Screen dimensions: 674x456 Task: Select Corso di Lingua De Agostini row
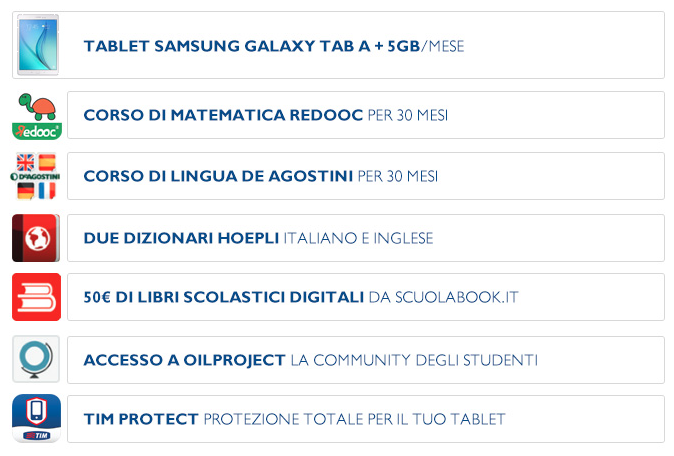point(366,176)
